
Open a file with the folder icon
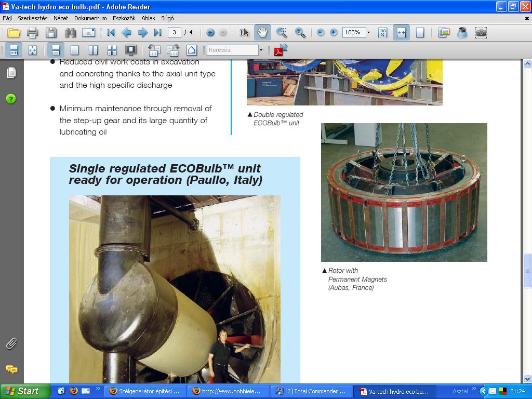click(x=14, y=33)
